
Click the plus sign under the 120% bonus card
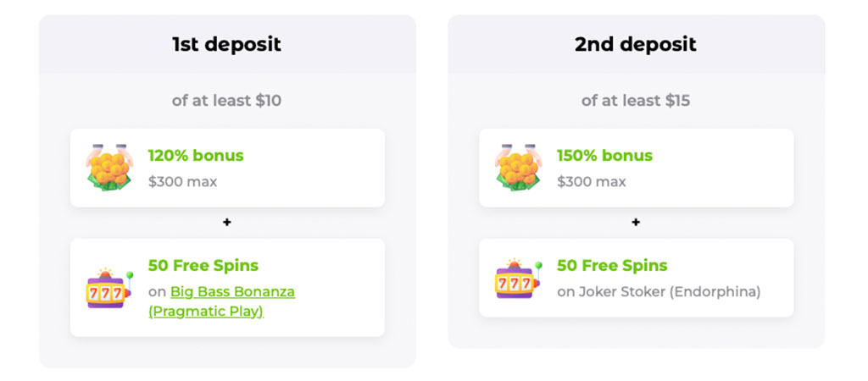point(227,223)
